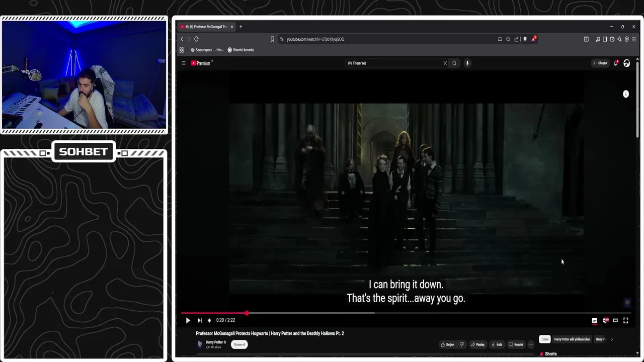This screenshot has width=644, height=362.
Task: Open the Leo AI sparkle icon
Action: coord(619,39)
